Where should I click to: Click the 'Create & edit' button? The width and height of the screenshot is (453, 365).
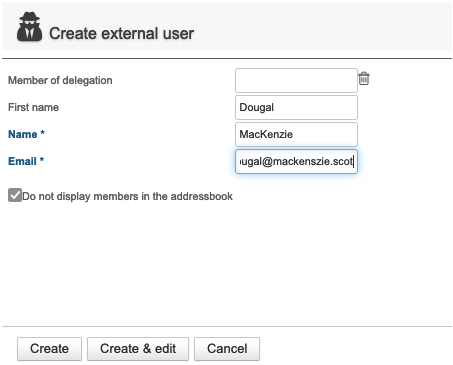[138, 349]
